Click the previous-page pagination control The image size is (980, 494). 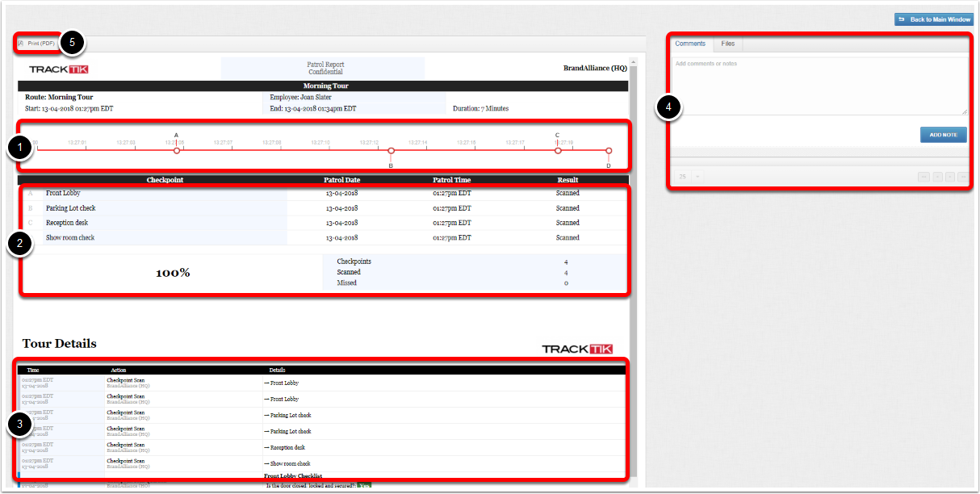click(x=938, y=176)
